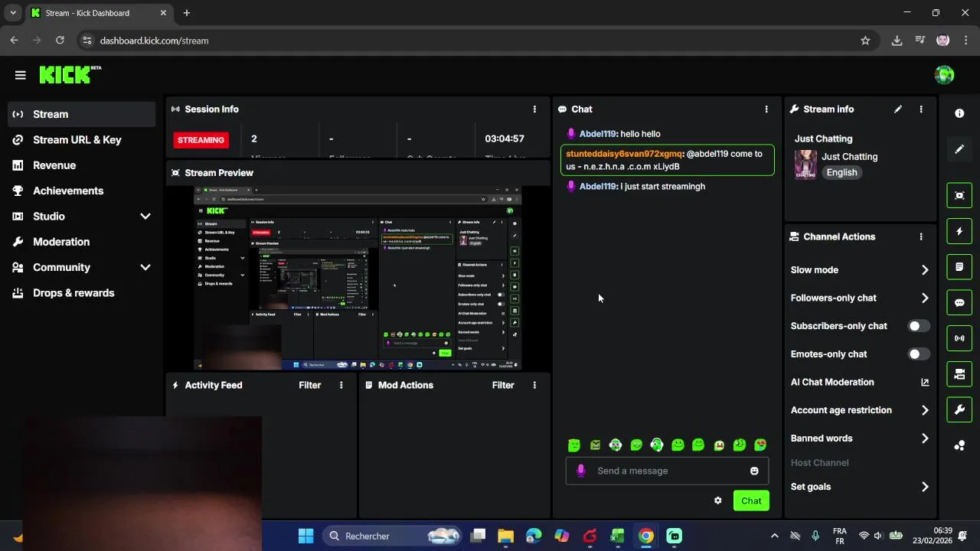980x551 pixels.
Task: Open Session Info three-dot menu
Action: 534,109
